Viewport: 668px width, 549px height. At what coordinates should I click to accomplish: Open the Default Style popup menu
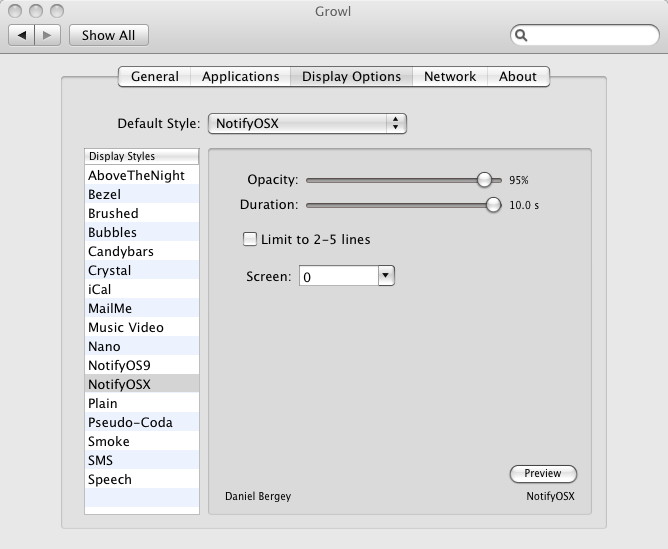click(x=307, y=124)
